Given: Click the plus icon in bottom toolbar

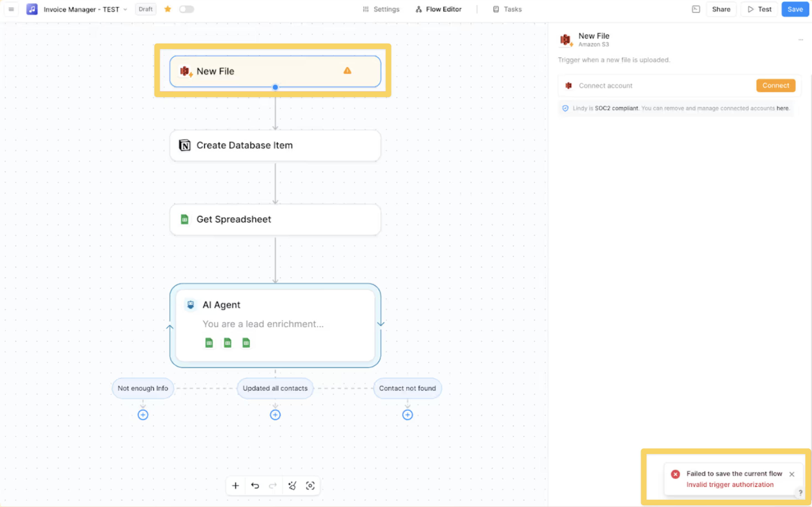Looking at the screenshot, I should tap(236, 486).
